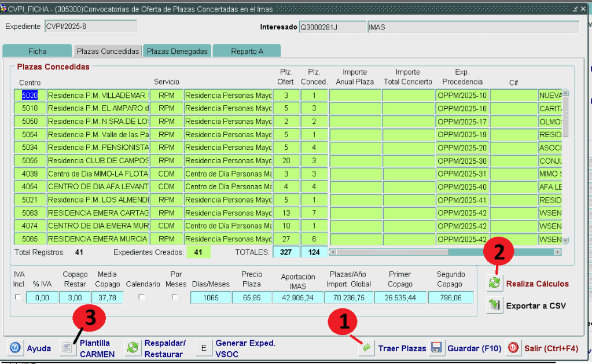The image size is (592, 364).
Task: Click the Plantilla CARMEN document icon
Action: click(68, 348)
